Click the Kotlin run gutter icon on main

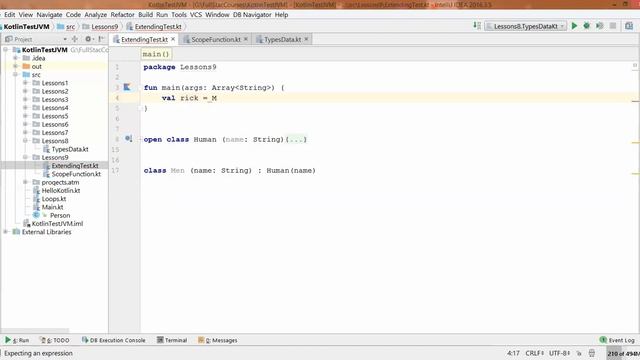pyautogui.click(x=127, y=87)
